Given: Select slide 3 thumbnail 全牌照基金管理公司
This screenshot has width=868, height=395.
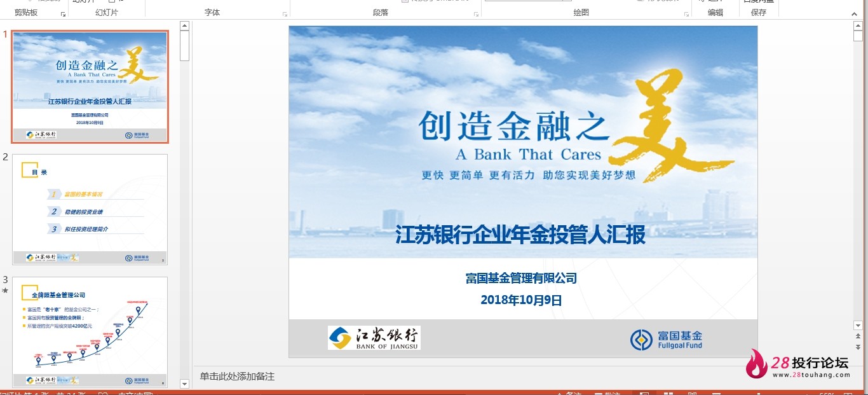Looking at the screenshot, I should tap(90, 333).
